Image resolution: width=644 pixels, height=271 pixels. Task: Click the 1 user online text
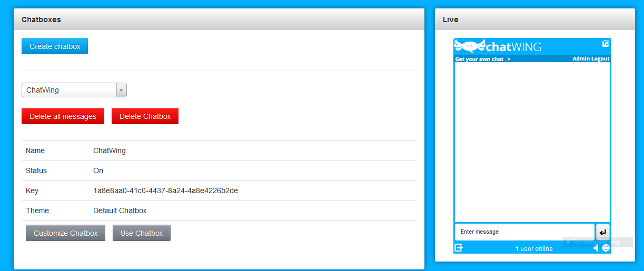[x=534, y=248]
